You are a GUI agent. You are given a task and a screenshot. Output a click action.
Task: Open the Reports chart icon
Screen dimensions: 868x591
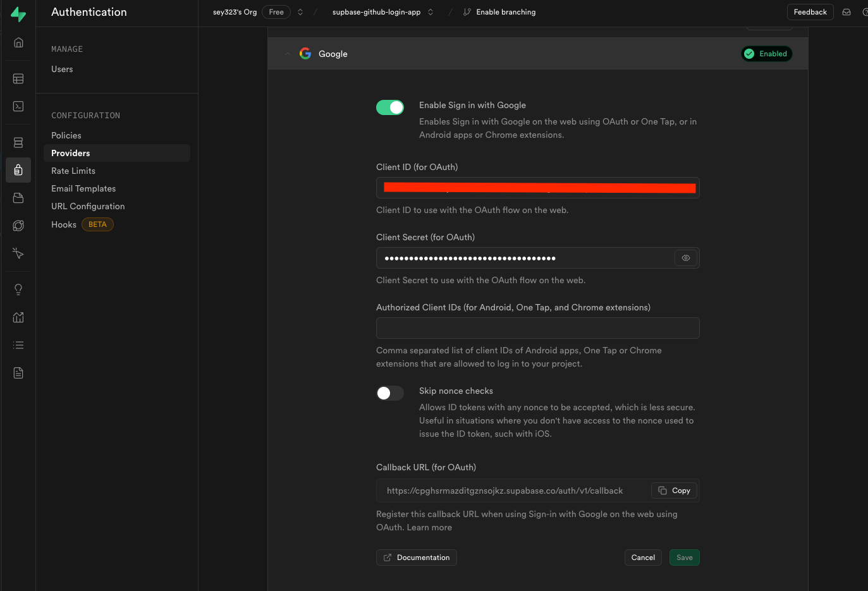point(18,317)
